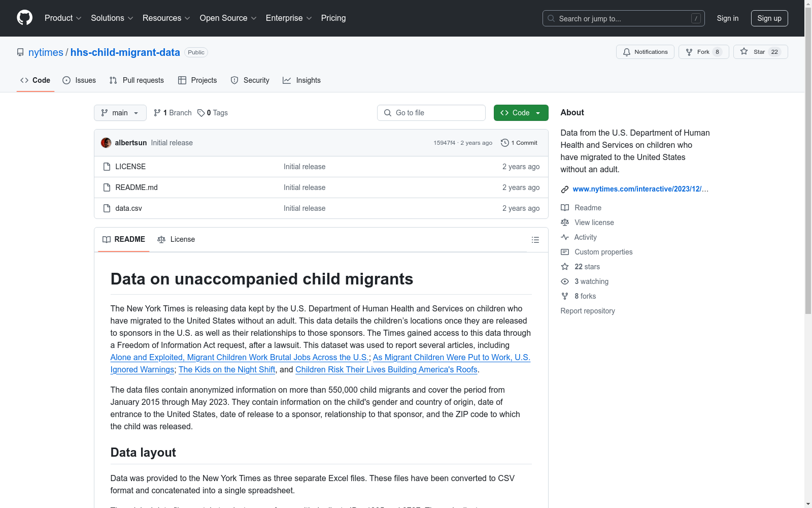Open the LICENSE file name

pyautogui.click(x=130, y=167)
